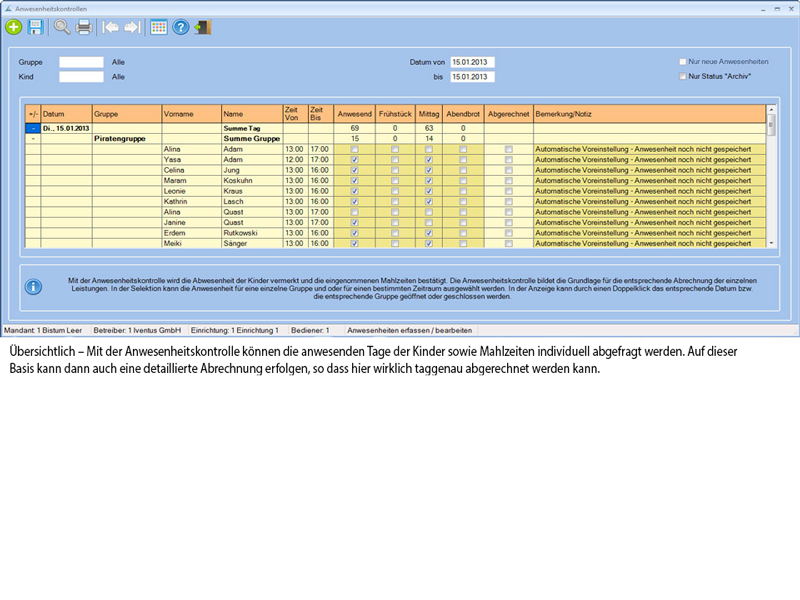Screen dimensions: 800x600
Task: Collapse the Di., 15.01.2013 date row
Action: point(33,128)
